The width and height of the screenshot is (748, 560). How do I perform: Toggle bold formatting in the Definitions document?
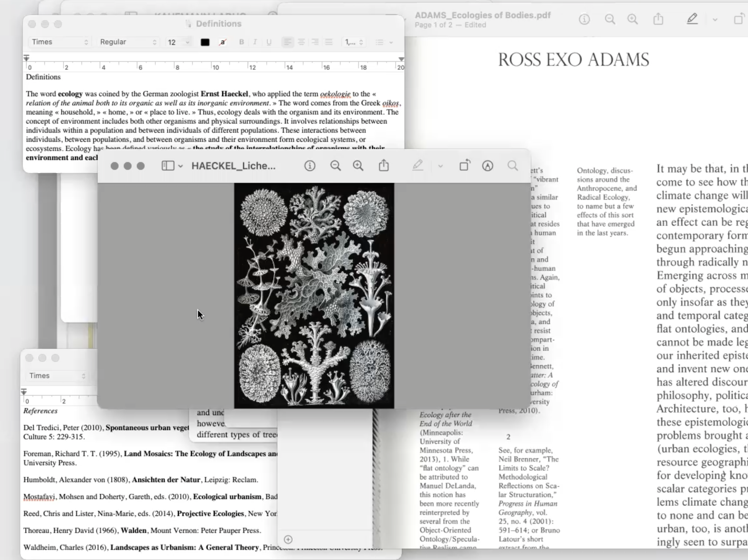241,42
